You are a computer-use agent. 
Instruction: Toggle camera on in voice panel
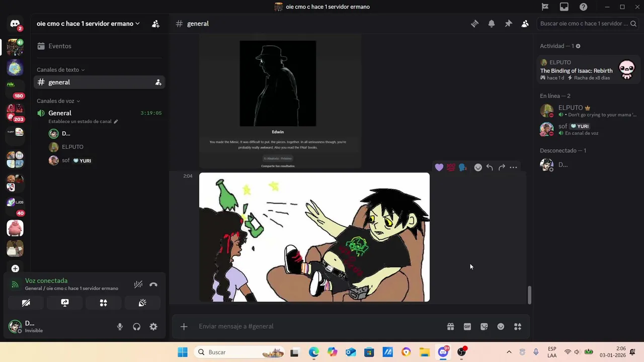click(x=26, y=303)
